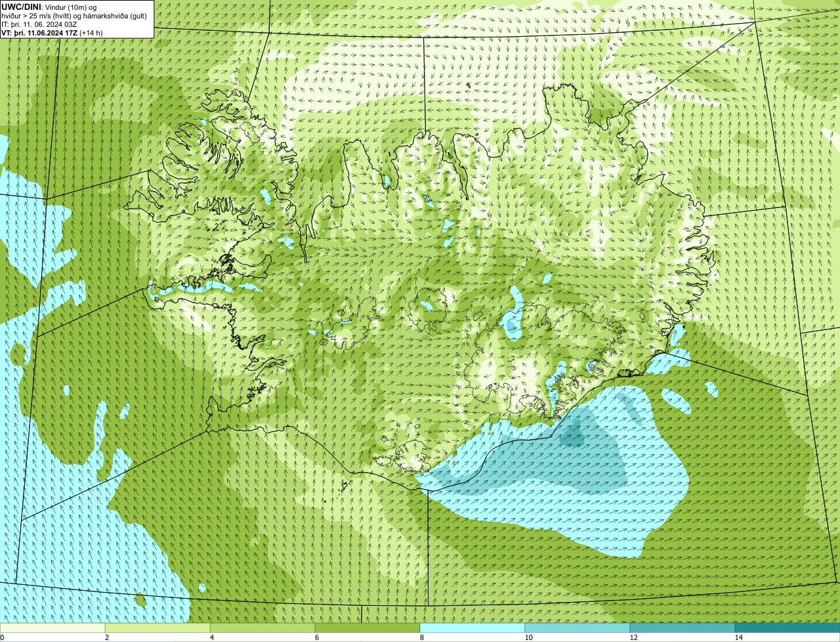Click the "hviður > 25 m/s (hvítt)" legend line
840x642 pixels.
click(75, 15)
